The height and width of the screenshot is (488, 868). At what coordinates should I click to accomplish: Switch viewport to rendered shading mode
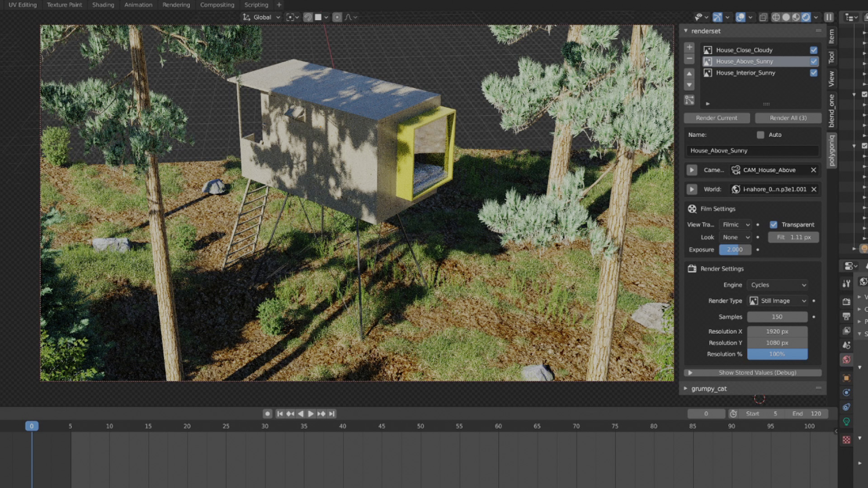click(807, 17)
